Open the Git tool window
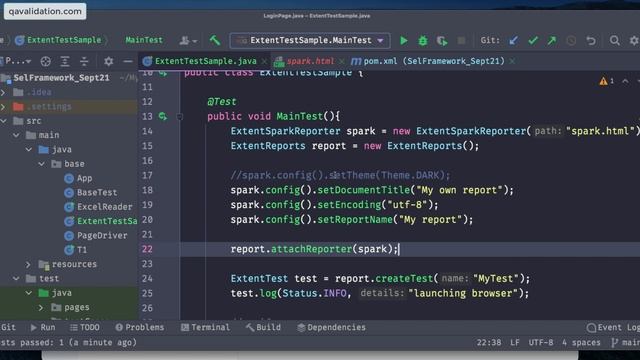Screen dimensions: 640x360 8,327
